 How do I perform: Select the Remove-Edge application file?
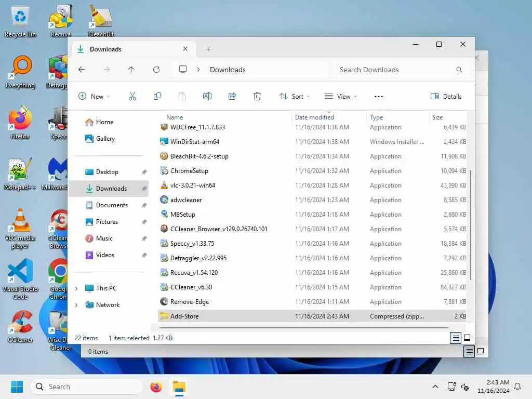312,302
